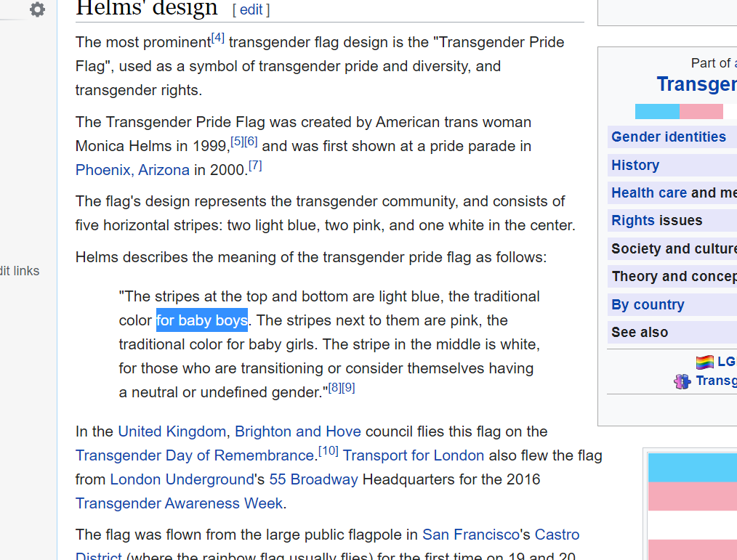
Task: Open citation reference [6]
Action: 251,141
